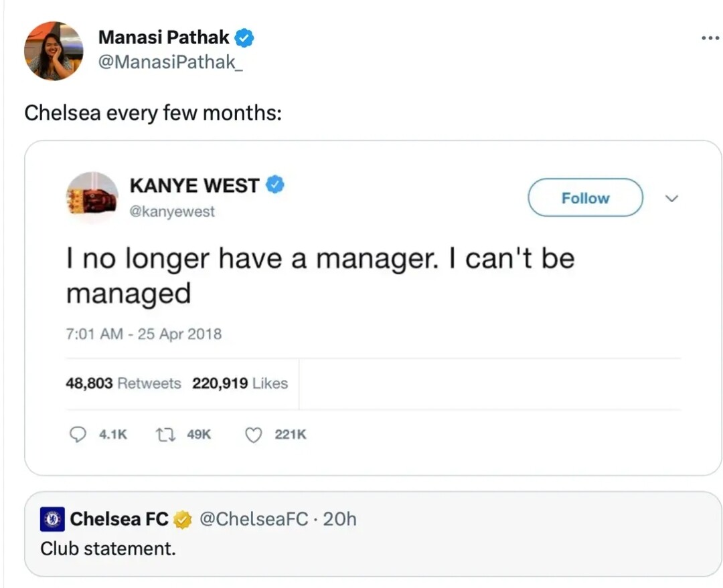The height and width of the screenshot is (588, 723).
Task: Click the Chelsea FC crest icon
Action: (x=53, y=519)
